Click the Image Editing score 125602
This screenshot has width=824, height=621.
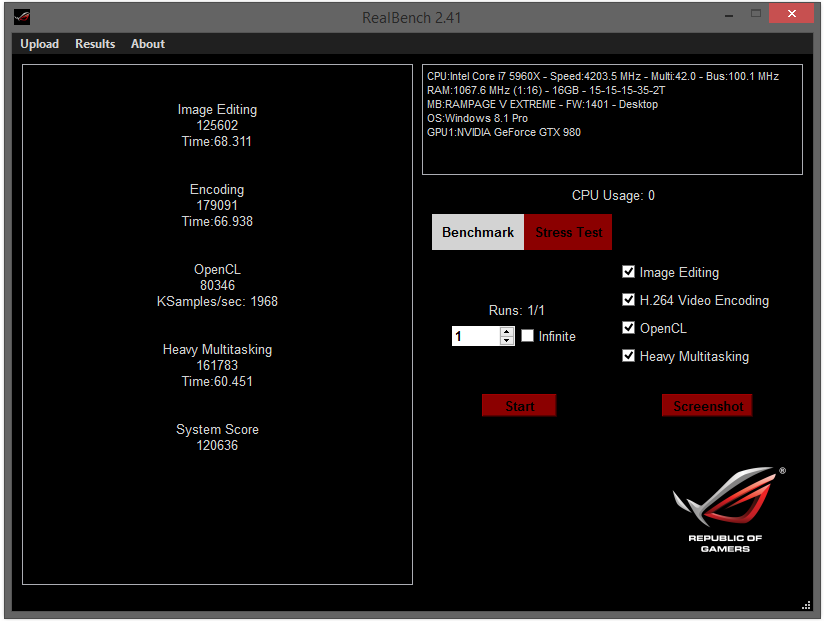[217, 126]
